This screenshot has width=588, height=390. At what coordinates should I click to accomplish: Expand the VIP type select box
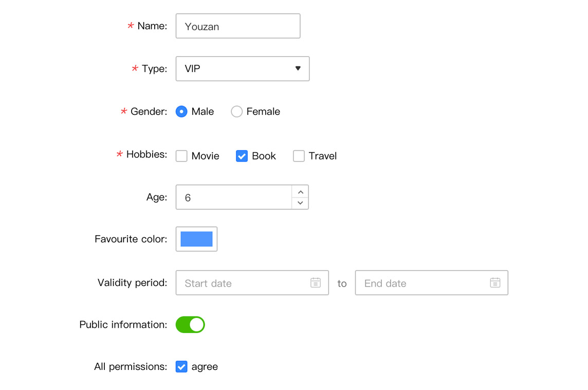pos(243,69)
